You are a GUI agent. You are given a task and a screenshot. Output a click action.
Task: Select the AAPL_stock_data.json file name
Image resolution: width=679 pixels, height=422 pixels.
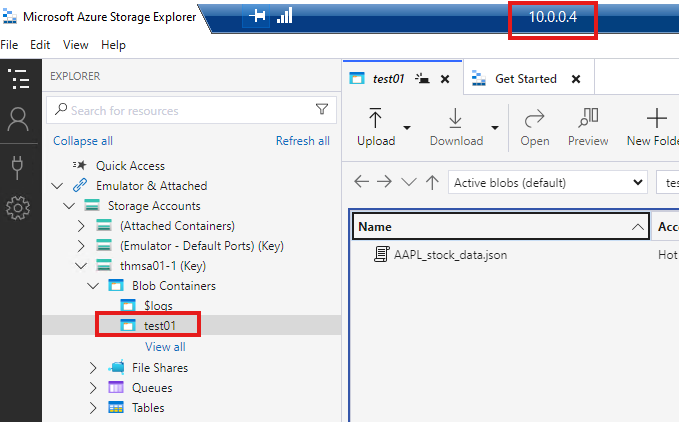tap(450, 255)
